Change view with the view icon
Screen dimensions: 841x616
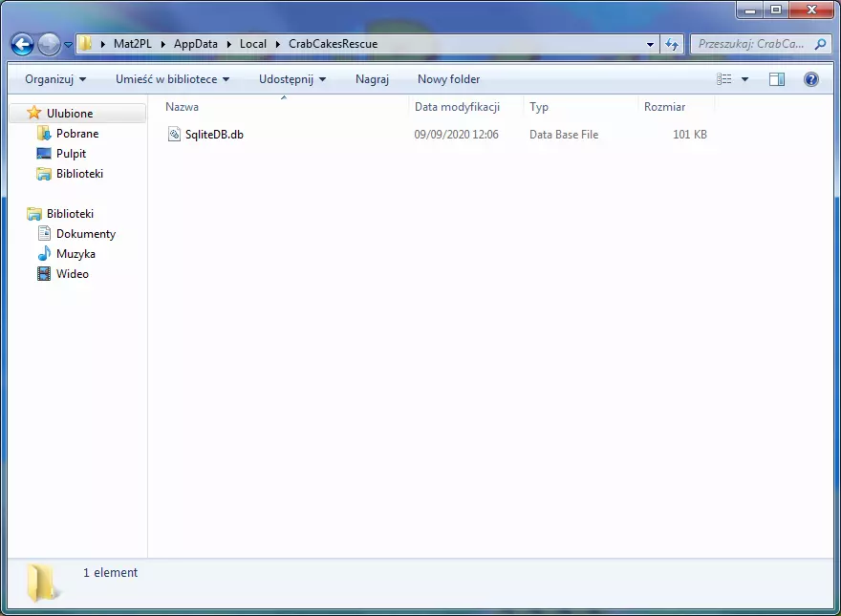(x=724, y=79)
